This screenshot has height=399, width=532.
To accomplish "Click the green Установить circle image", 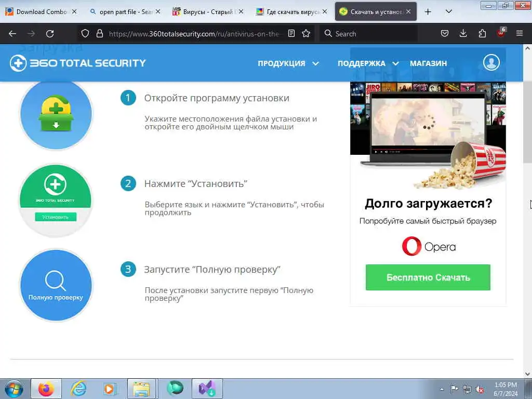I will click(56, 200).
